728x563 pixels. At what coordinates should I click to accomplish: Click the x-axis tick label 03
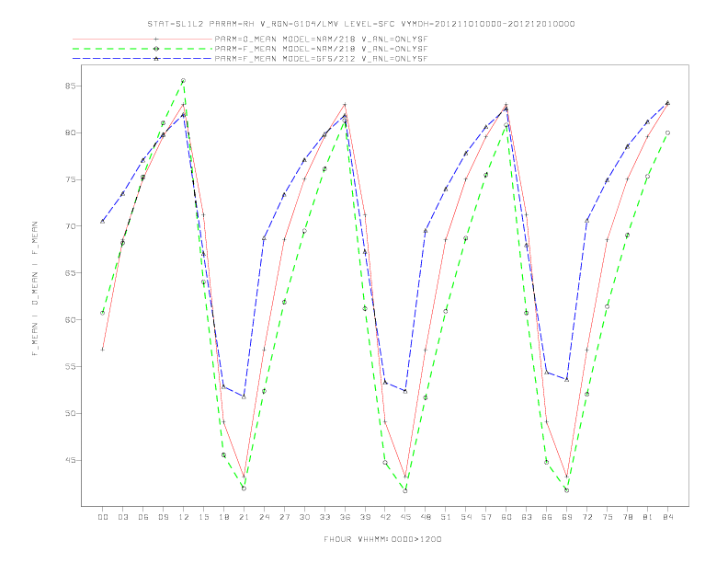[x=122, y=517]
